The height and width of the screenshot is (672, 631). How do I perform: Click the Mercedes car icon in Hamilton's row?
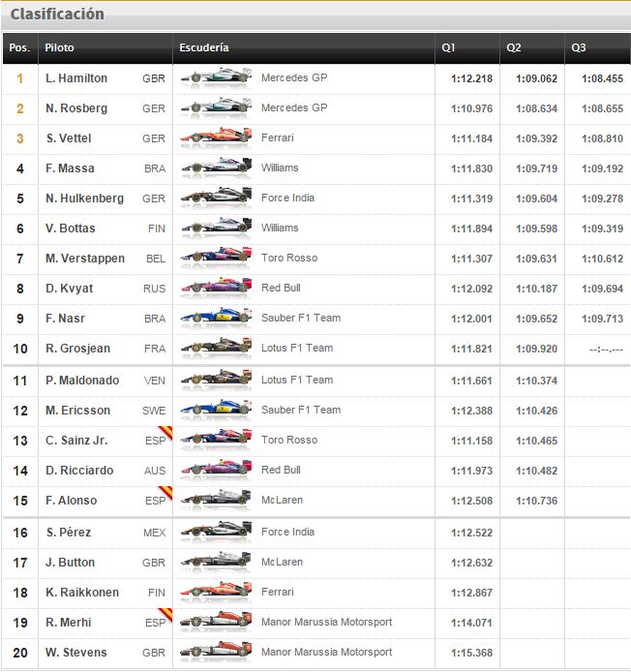coord(216,76)
